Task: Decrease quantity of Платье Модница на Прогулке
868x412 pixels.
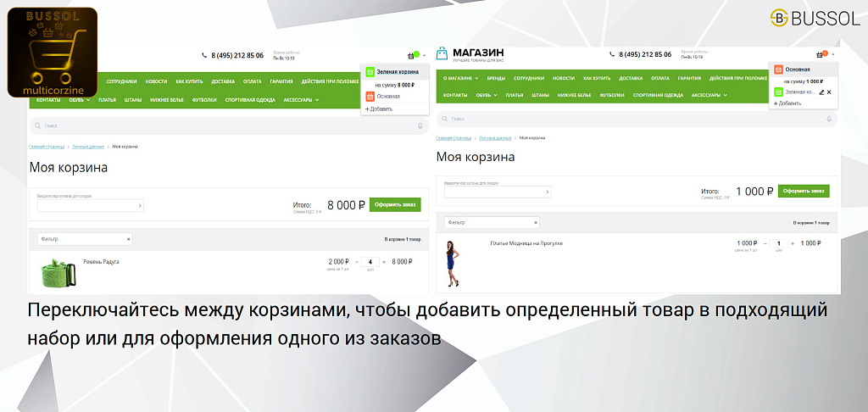Action: point(765,243)
